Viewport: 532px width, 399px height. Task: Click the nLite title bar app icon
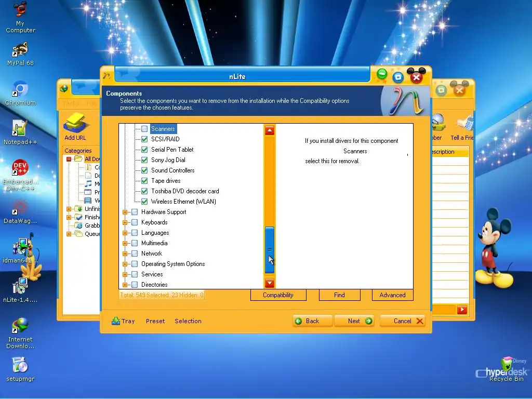tap(107, 76)
